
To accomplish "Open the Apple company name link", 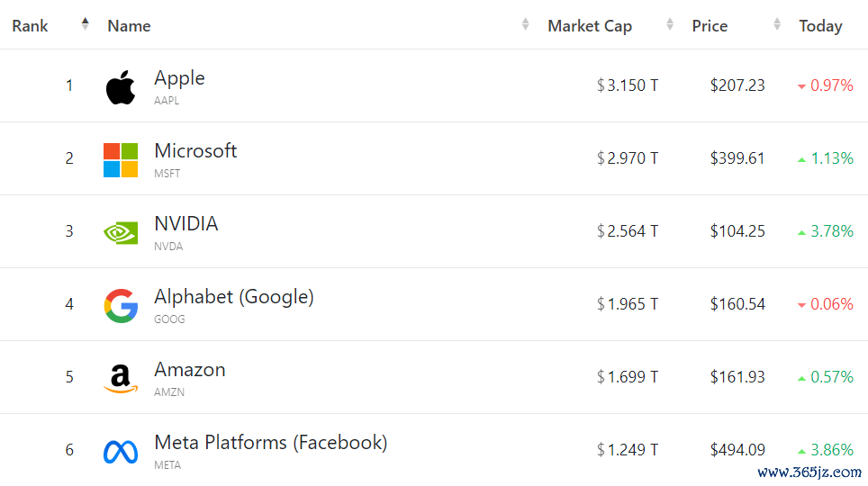I will 179,78.
